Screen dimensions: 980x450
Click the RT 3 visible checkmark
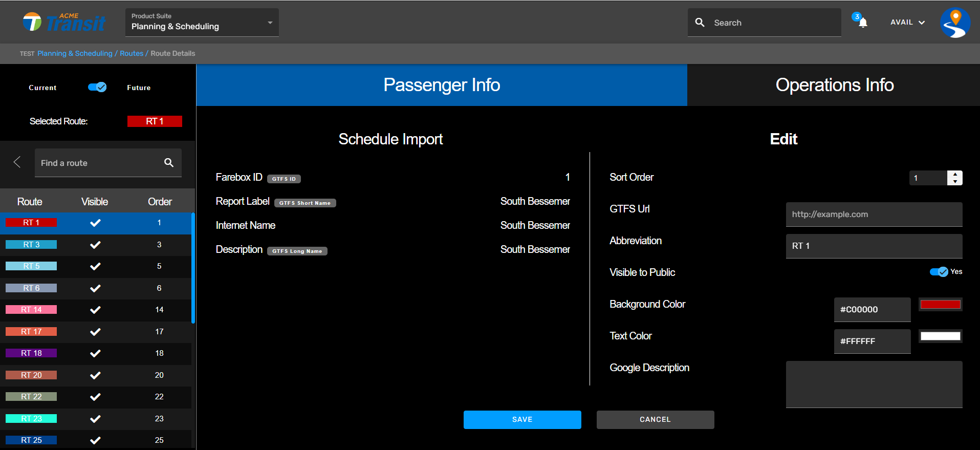click(x=95, y=245)
